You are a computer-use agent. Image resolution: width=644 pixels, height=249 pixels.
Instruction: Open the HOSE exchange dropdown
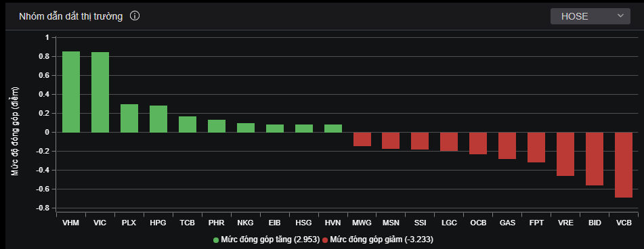coord(591,16)
